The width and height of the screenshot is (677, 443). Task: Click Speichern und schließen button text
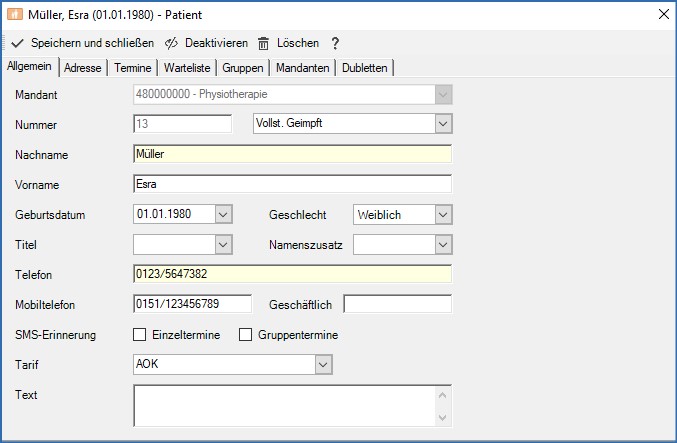click(92, 43)
